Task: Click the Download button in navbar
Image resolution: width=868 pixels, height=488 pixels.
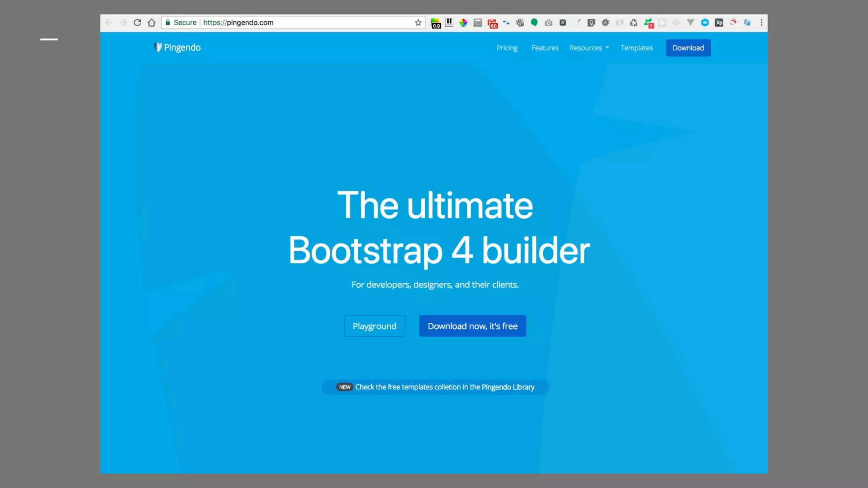Action: click(688, 48)
